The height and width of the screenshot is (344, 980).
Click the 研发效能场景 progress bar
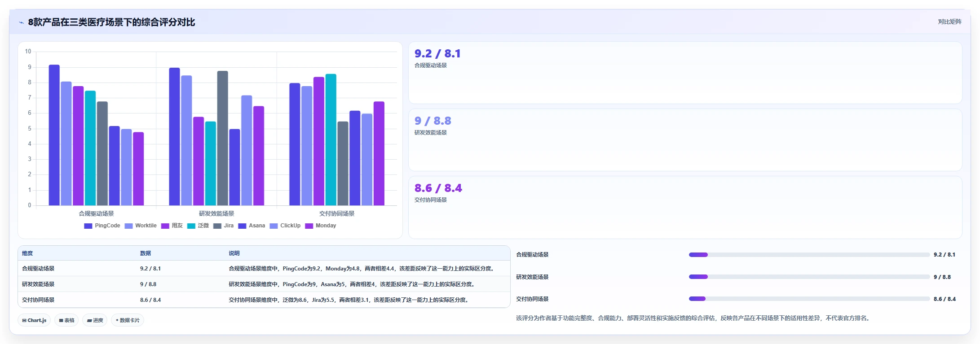click(809, 277)
